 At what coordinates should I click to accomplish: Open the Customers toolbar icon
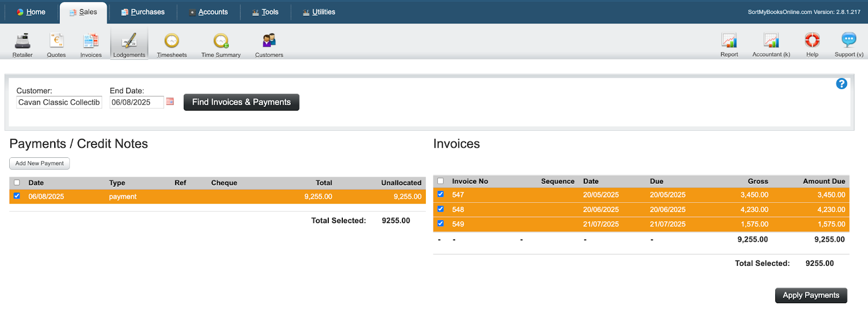269,41
